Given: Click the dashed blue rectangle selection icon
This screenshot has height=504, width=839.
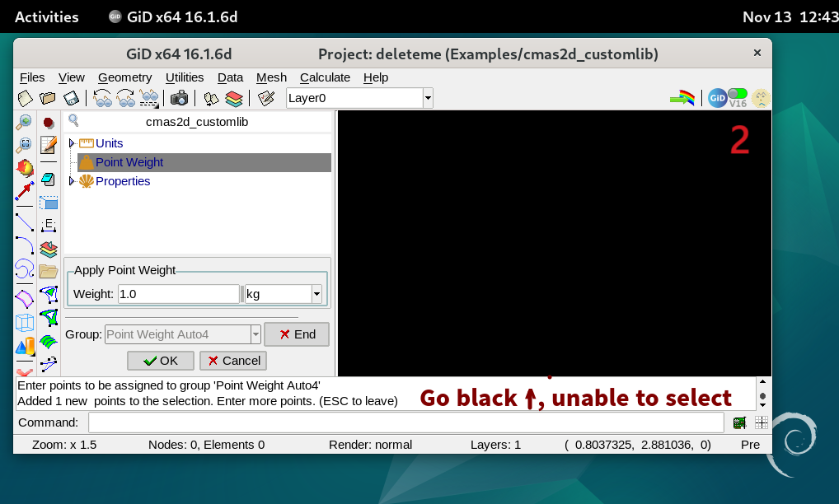Looking at the screenshot, I should click(49, 203).
